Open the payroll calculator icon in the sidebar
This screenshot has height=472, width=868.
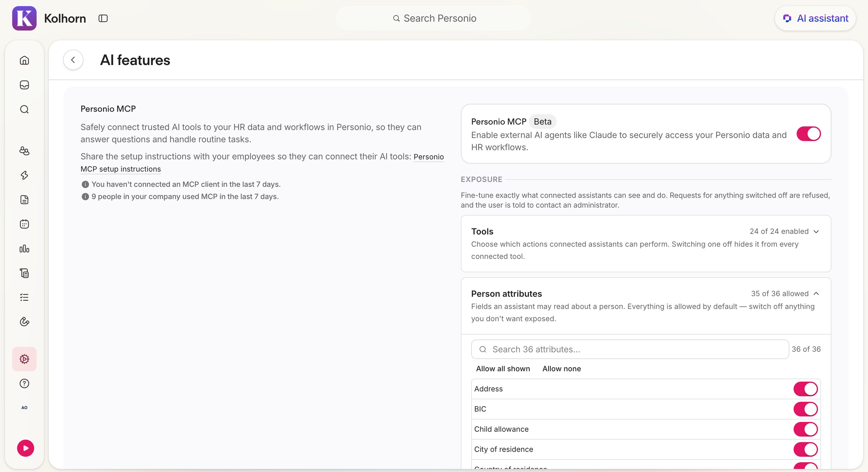point(24,273)
